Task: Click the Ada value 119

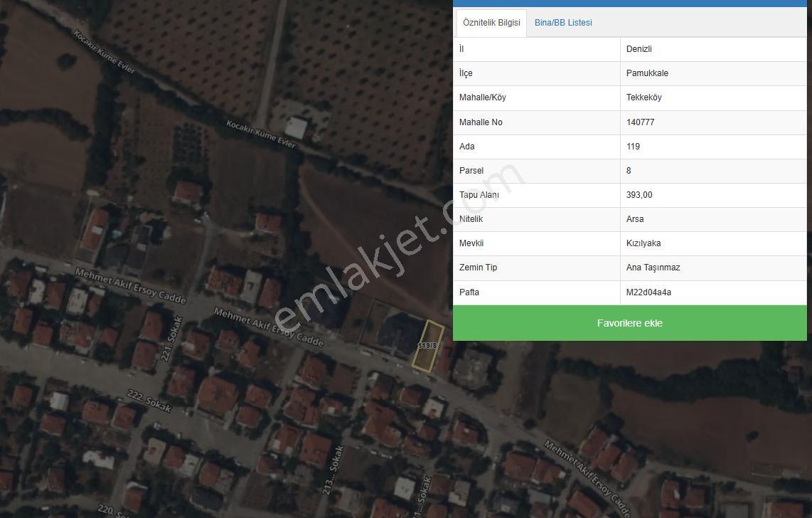Action: pos(633,147)
